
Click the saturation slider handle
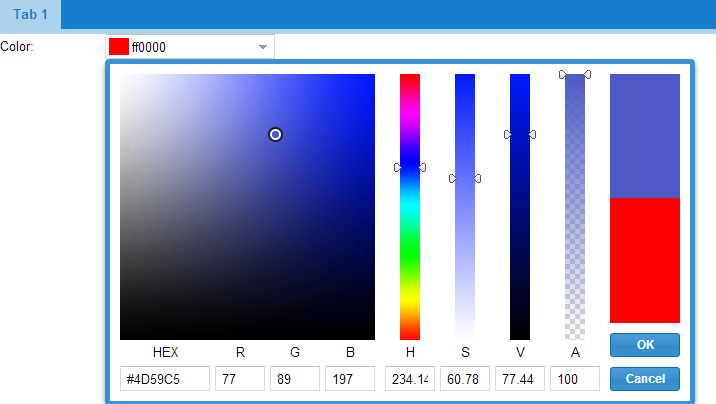point(465,178)
